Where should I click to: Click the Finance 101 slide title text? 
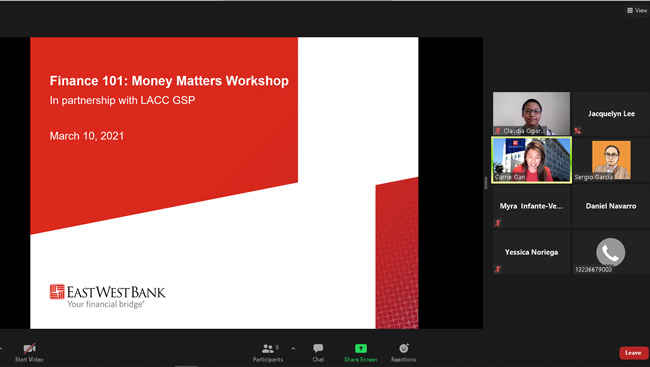tap(169, 81)
